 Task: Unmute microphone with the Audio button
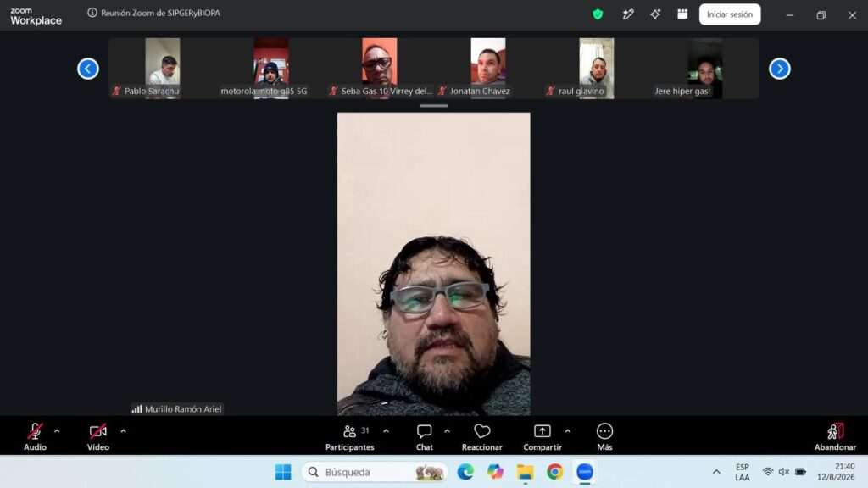click(35, 436)
